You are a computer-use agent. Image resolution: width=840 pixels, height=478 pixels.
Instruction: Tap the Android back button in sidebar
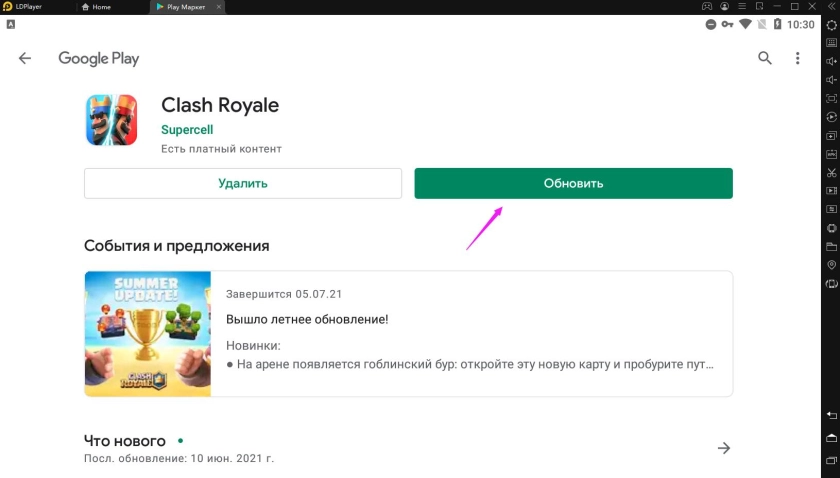[x=831, y=415]
